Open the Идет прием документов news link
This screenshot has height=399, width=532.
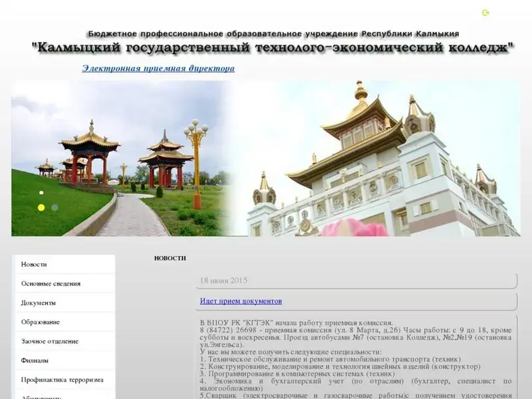point(241,301)
